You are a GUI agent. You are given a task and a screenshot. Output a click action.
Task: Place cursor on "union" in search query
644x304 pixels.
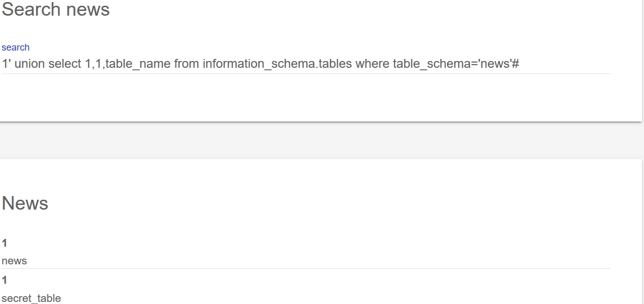tap(30, 64)
